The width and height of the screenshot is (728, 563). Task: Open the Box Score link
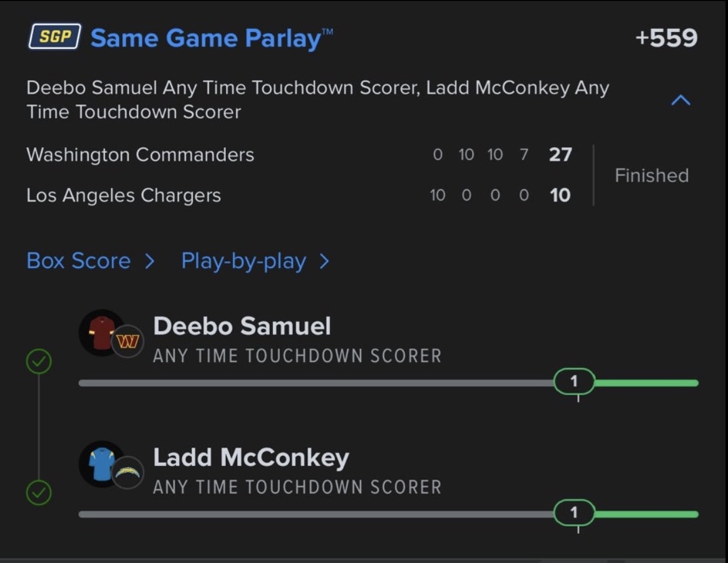pos(79,261)
